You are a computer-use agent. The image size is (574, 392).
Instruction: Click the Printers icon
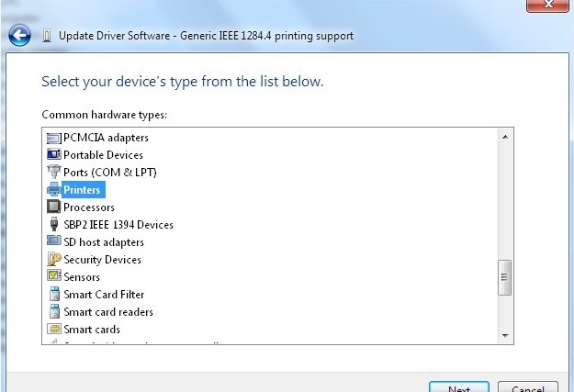(53, 190)
